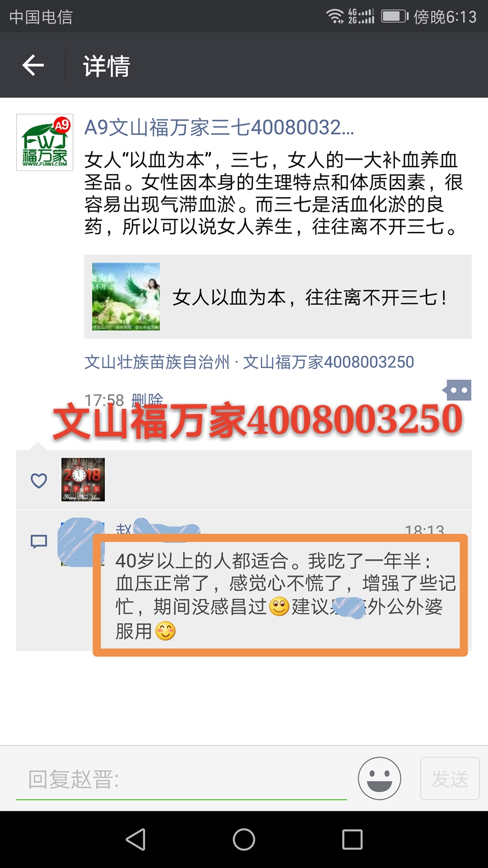Tap the commenter's blurred avatar
This screenshot has width=488, height=868.
(80, 542)
